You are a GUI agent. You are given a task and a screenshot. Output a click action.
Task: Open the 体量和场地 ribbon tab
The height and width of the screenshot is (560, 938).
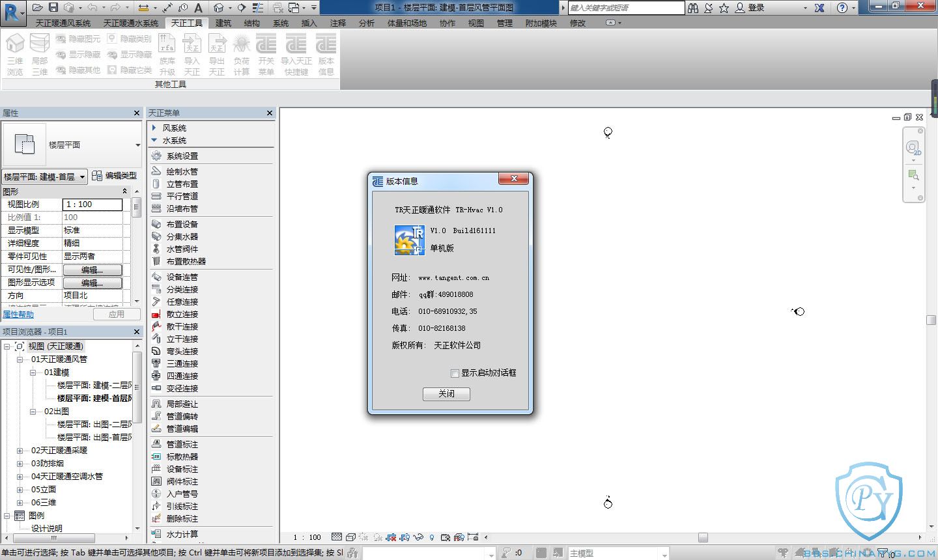pos(407,23)
